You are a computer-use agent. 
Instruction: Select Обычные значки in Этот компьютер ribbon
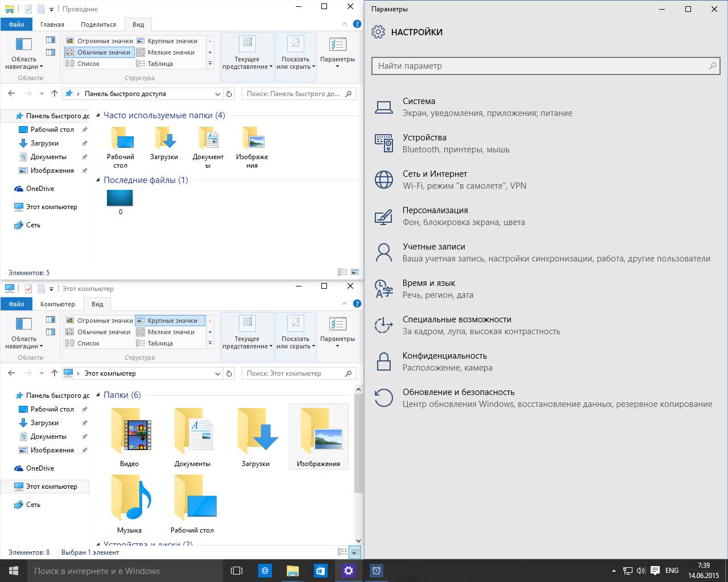point(98,332)
